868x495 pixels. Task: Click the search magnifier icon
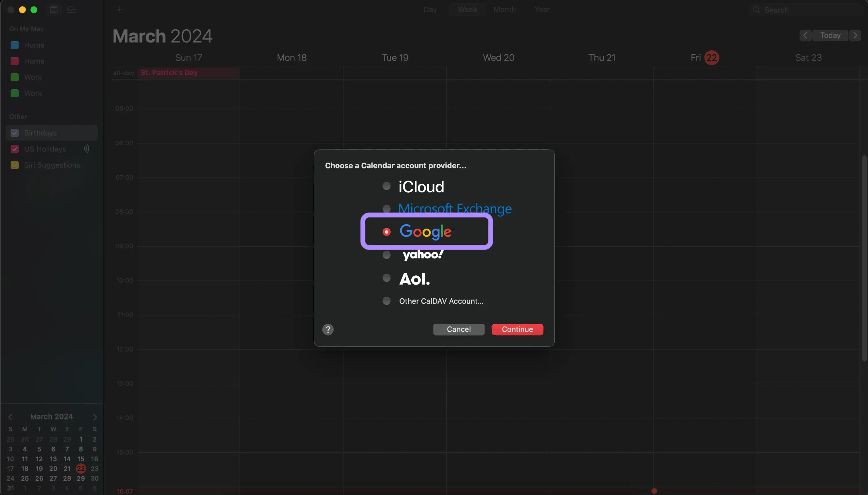756,10
